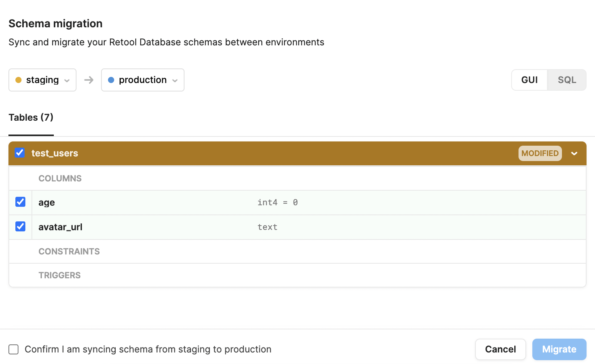
Task: Click the avatar_url column name
Action: (x=60, y=227)
